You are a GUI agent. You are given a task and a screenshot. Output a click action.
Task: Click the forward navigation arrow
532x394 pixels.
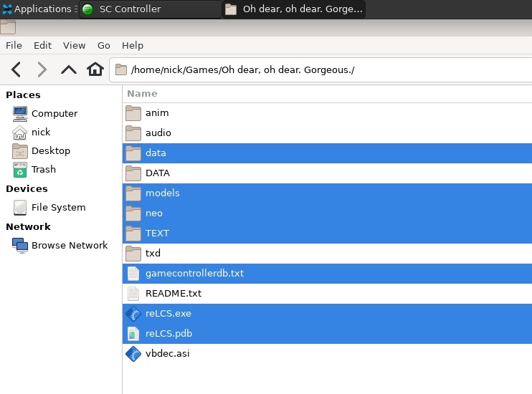click(42, 69)
